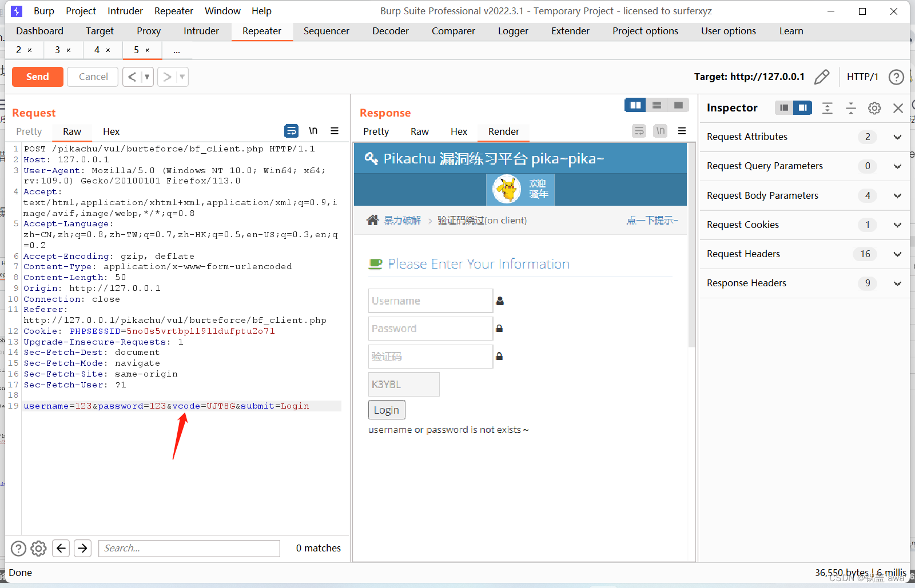Viewport: 915px width, 588px height.
Task: Click the key icon in Pikachu header
Action: point(371,158)
